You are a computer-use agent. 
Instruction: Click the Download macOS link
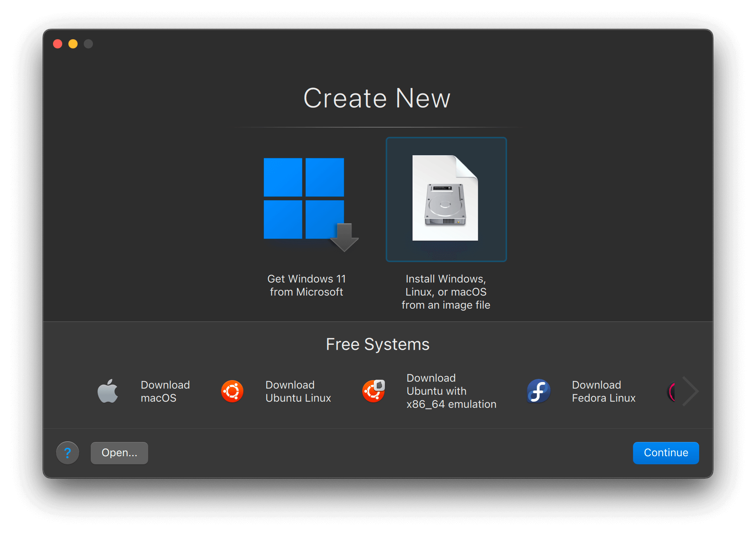tap(165, 391)
